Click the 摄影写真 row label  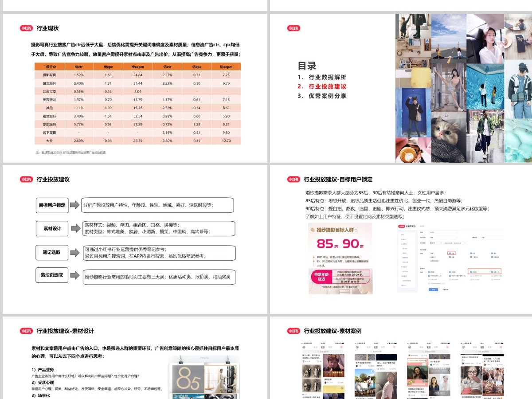point(49,75)
